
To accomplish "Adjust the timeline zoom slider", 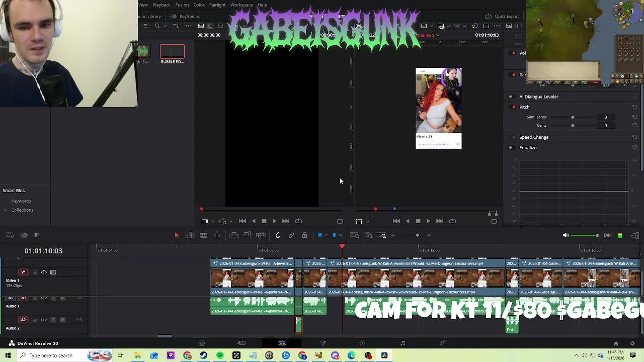I will coord(417,235).
